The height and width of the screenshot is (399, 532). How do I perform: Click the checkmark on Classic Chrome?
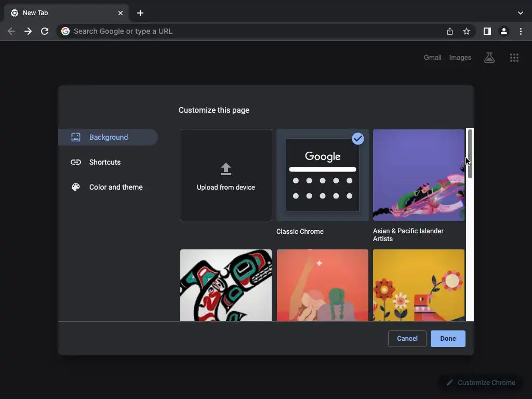[x=358, y=138]
